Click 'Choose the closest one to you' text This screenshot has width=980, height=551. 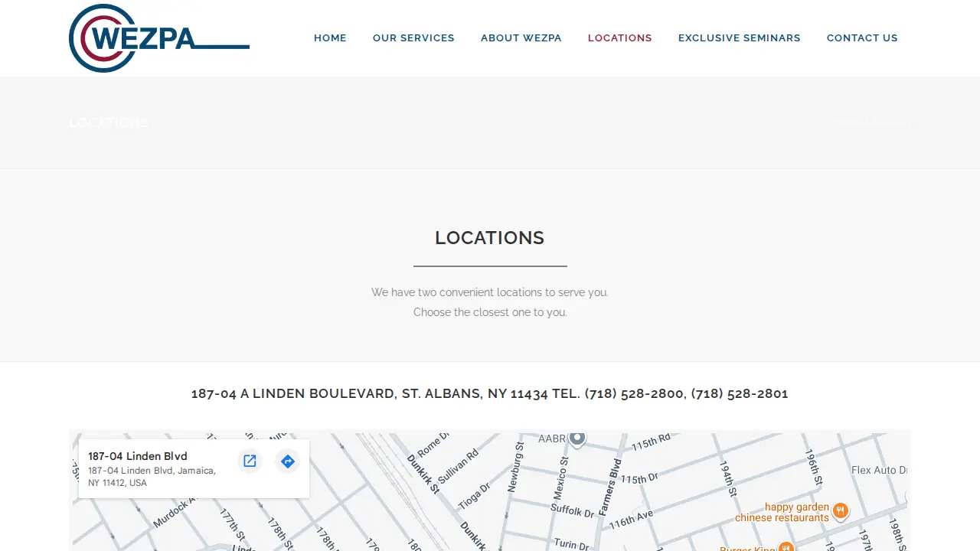coord(490,312)
